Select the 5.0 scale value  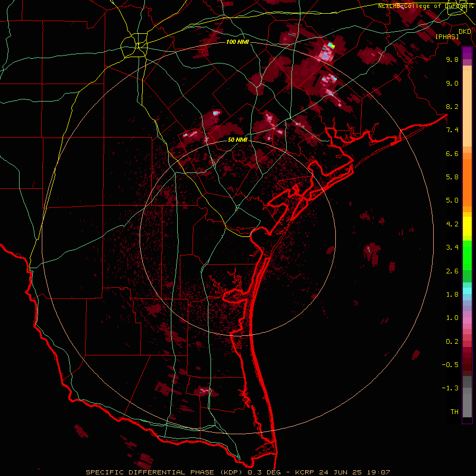coord(452,200)
